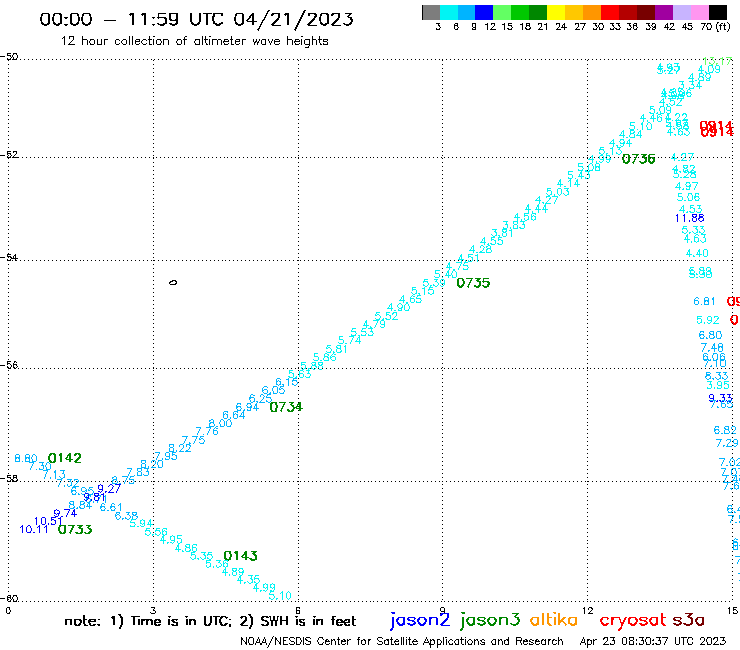Click the jason2 satellite label
740x650 pixels.
tap(420, 620)
